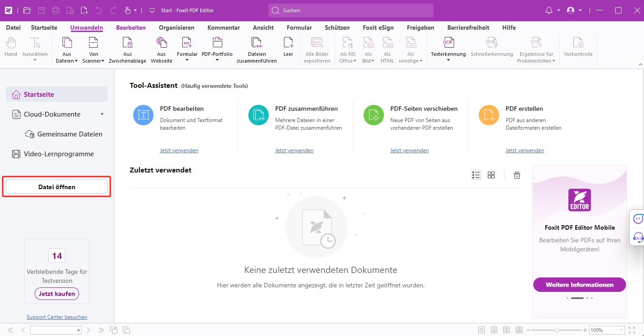Click the promo banner's active indicator bar
The width and height of the screenshot is (644, 336).
(x=577, y=298)
